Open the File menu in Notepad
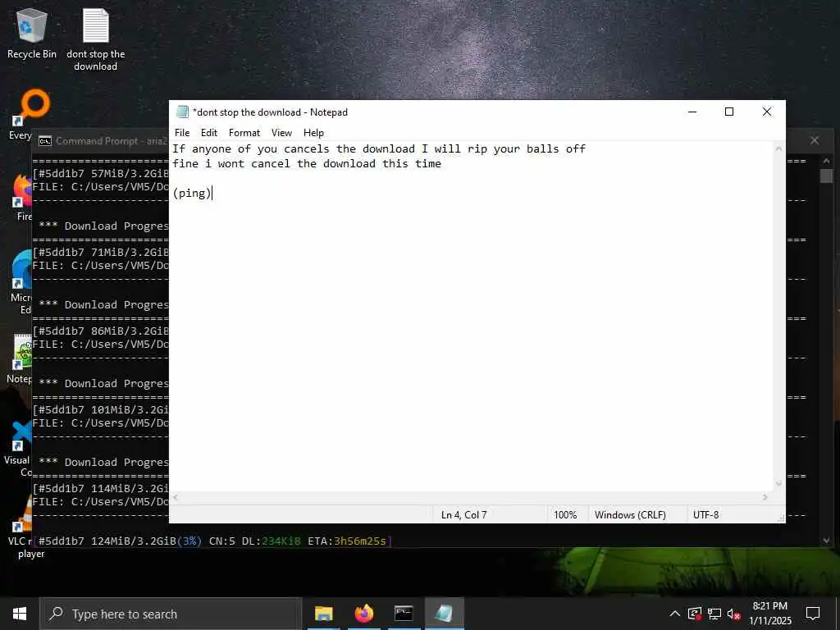This screenshot has width=840, height=630. tap(182, 133)
